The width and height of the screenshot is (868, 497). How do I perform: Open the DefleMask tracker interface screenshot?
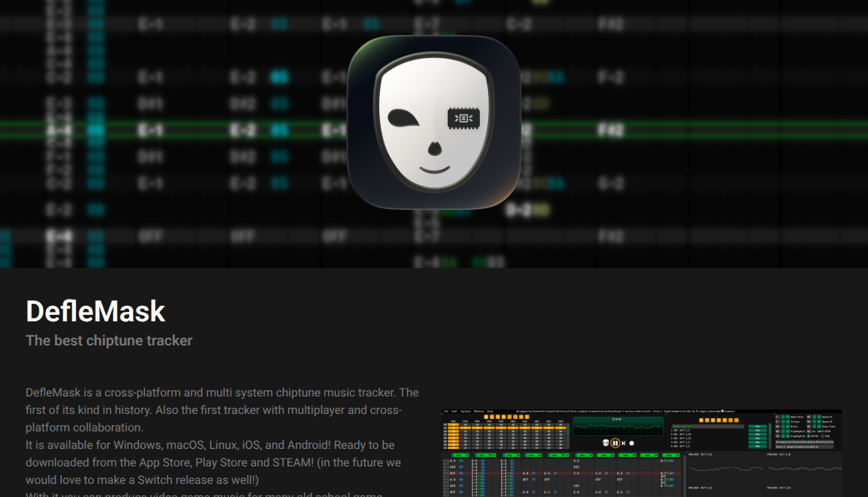point(642,453)
